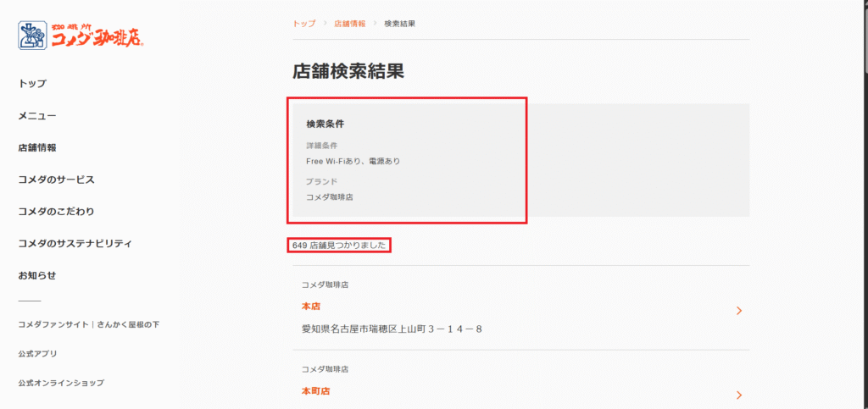Image resolution: width=868 pixels, height=409 pixels.
Task: Select 店舗情報 in the sidebar
Action: [37, 147]
